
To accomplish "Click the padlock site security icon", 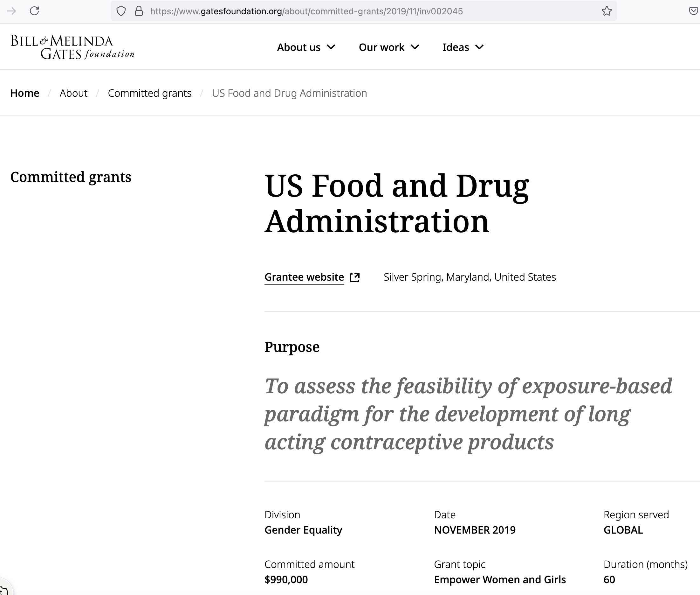I will tap(139, 11).
